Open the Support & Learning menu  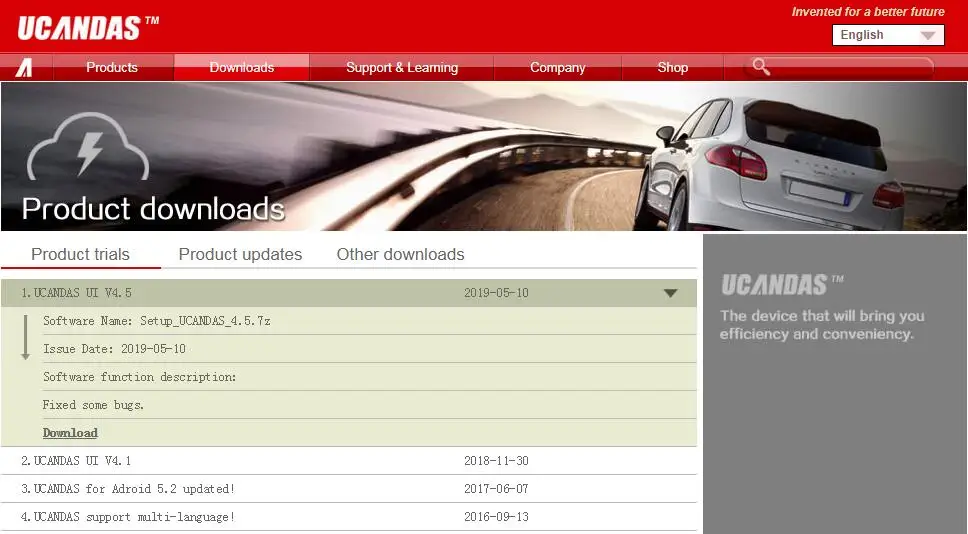[402, 67]
